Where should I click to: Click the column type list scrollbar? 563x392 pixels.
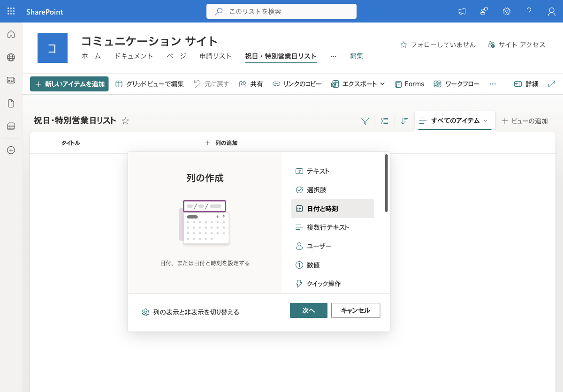point(386,183)
